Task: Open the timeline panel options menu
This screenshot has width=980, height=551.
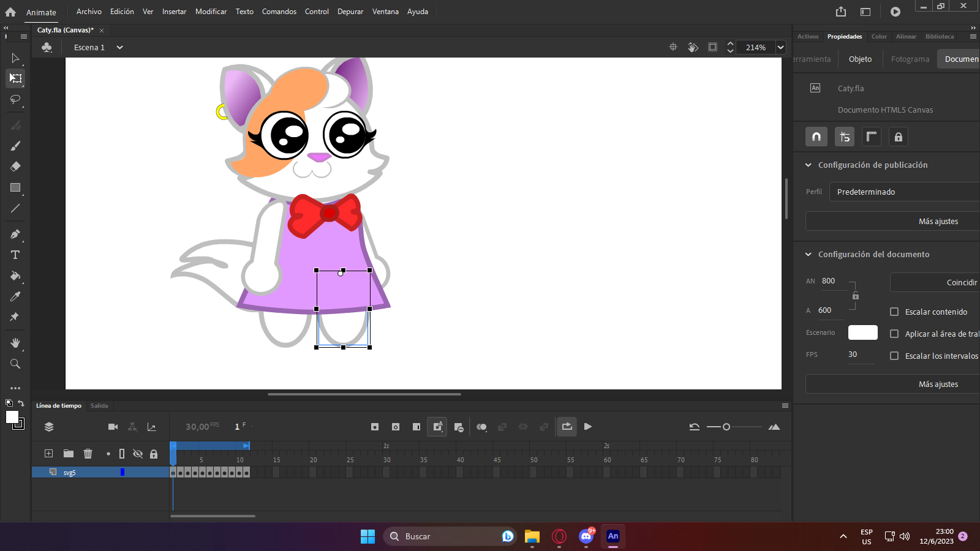Action: [x=785, y=405]
